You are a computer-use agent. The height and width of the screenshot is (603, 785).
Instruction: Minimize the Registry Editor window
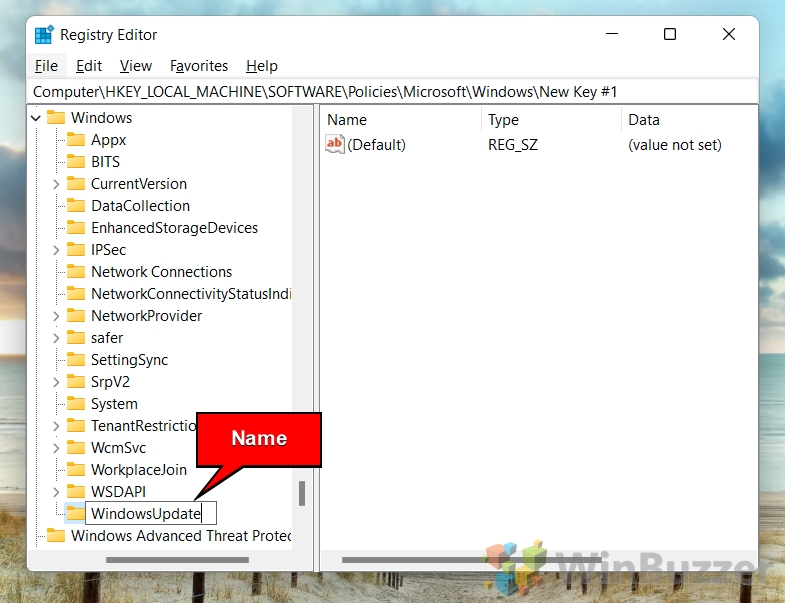(x=612, y=34)
